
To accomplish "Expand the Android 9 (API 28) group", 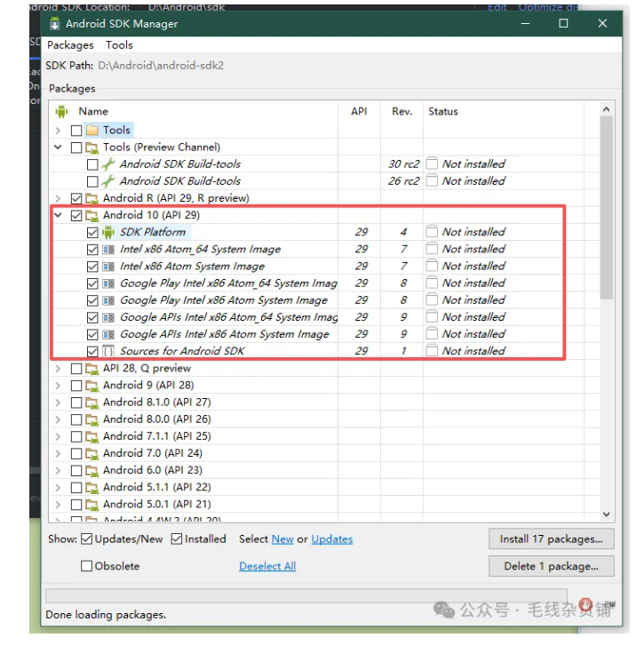I will (58, 386).
